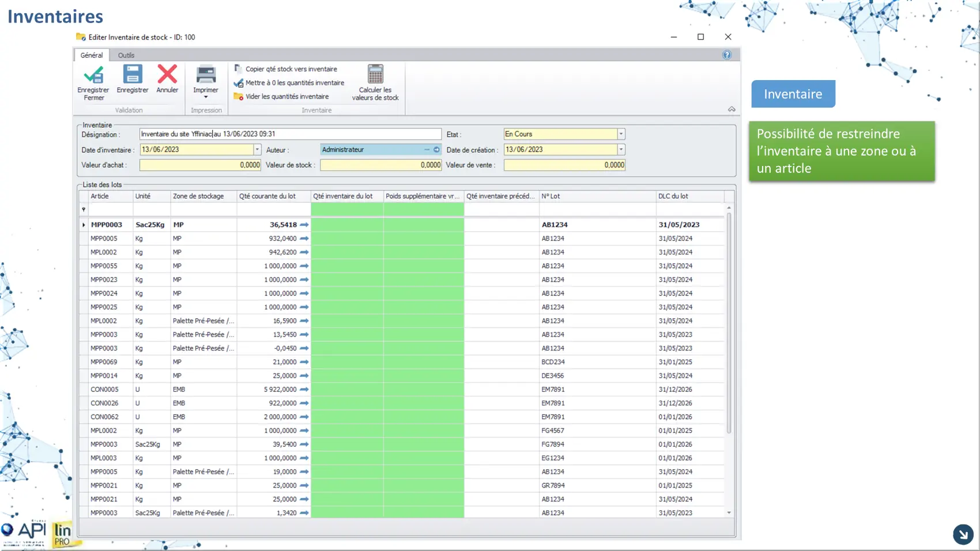Open the Date d'inventaire date picker dropdown

[257, 150]
